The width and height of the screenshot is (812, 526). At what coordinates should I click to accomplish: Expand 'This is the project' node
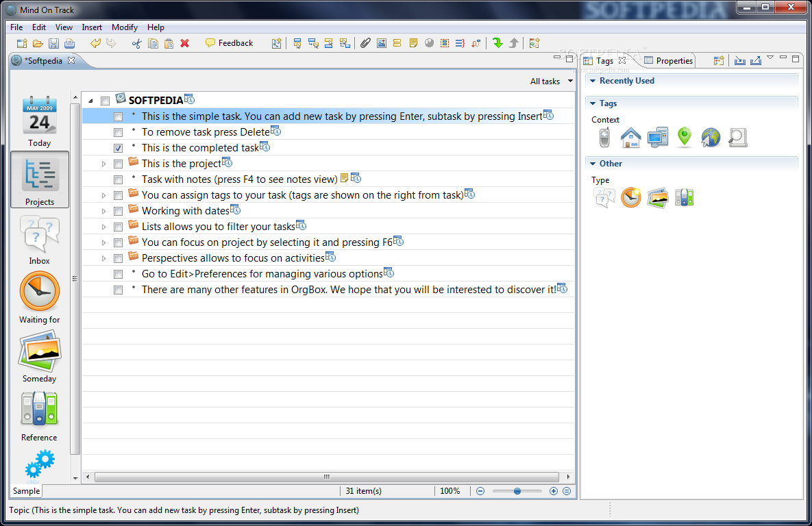pyautogui.click(x=103, y=164)
